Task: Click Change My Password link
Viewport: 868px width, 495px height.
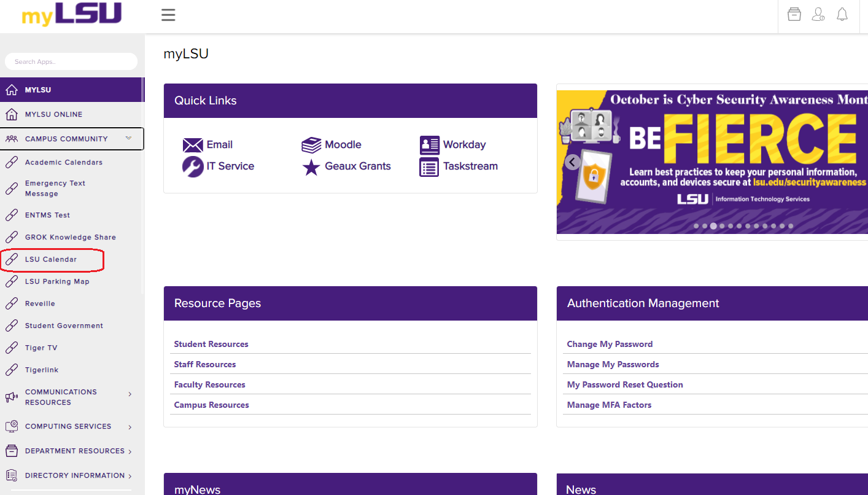Action: point(610,344)
